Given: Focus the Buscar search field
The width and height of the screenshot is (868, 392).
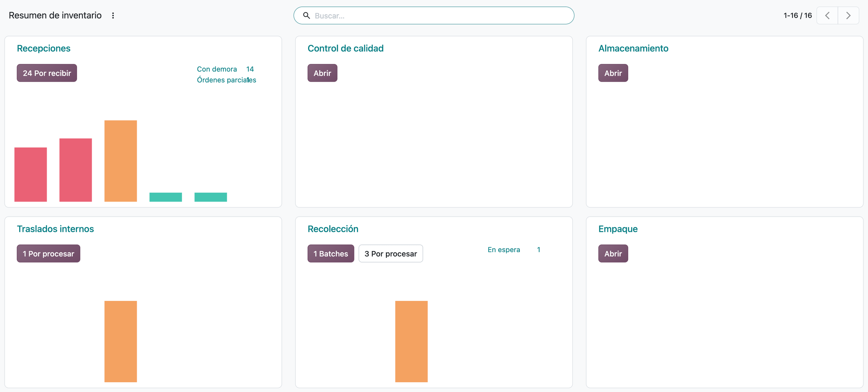Looking at the screenshot, I should [434, 16].
